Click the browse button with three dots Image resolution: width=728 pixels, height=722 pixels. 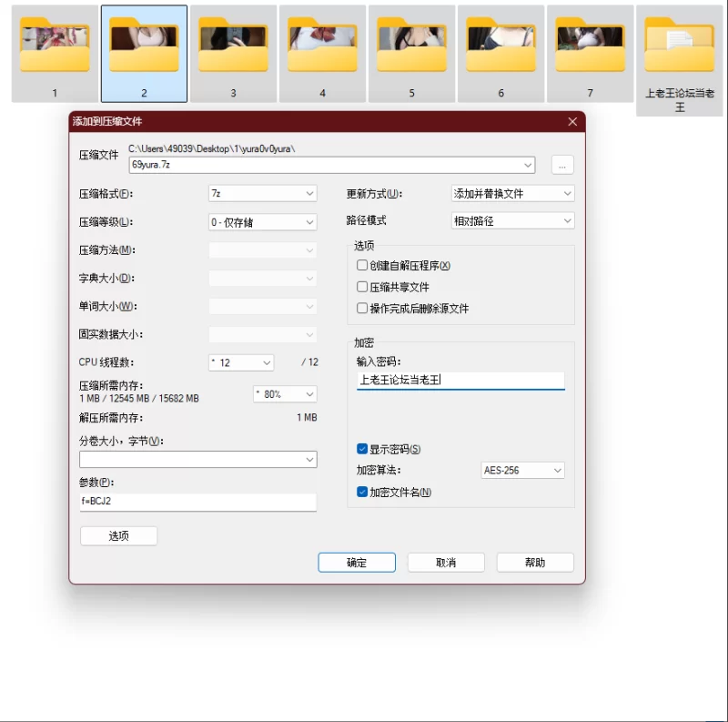[x=562, y=165]
